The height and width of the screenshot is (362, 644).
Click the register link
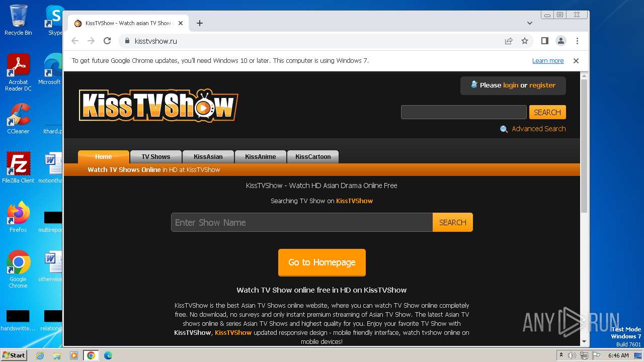[x=542, y=85]
